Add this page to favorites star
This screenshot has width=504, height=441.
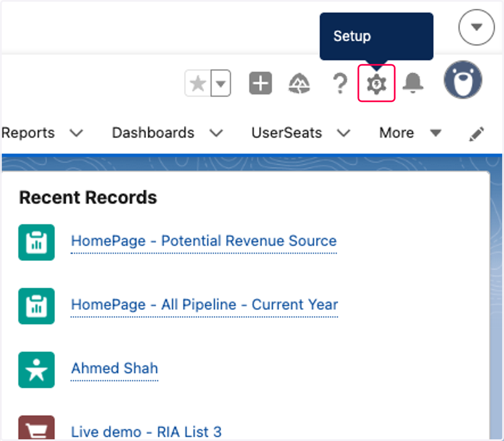(198, 83)
